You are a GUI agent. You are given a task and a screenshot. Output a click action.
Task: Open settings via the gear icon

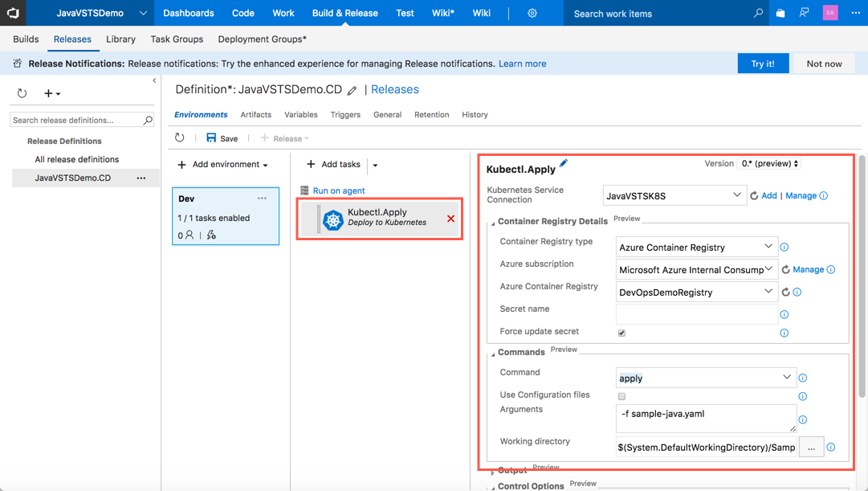[x=531, y=13]
